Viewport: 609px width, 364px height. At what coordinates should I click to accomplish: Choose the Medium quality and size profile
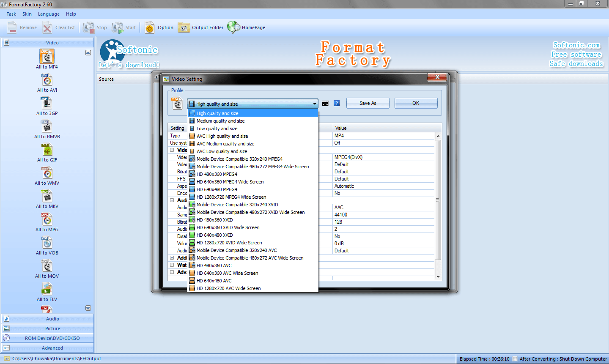click(220, 120)
